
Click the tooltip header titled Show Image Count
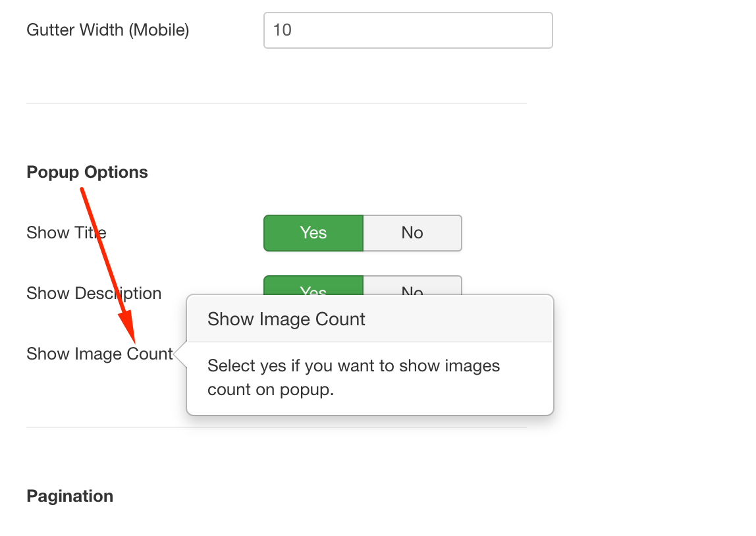pyautogui.click(x=286, y=319)
